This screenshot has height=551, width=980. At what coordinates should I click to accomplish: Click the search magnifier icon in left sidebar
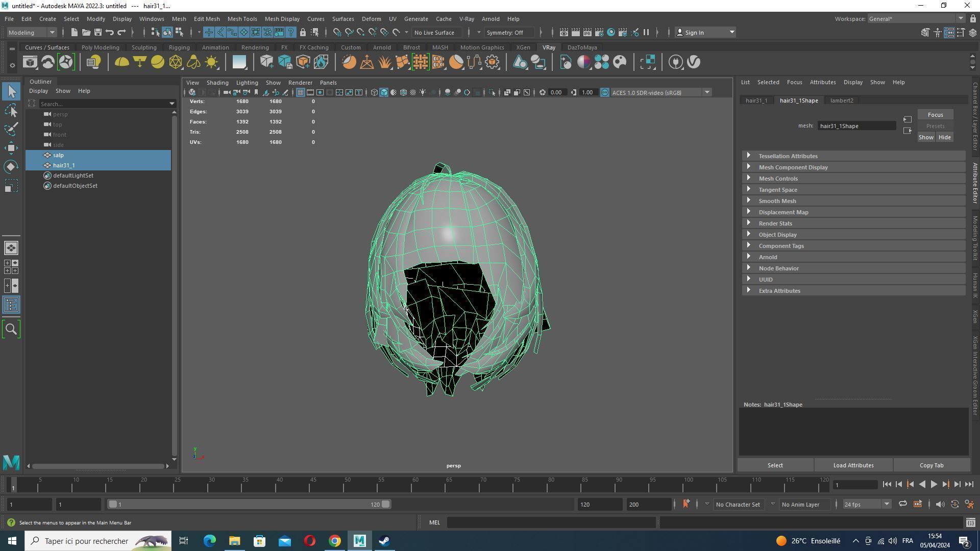click(x=11, y=329)
